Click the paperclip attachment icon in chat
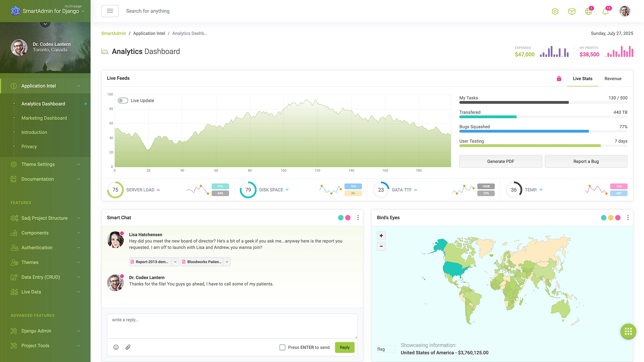The height and width of the screenshot is (362, 644). pyautogui.click(x=128, y=347)
